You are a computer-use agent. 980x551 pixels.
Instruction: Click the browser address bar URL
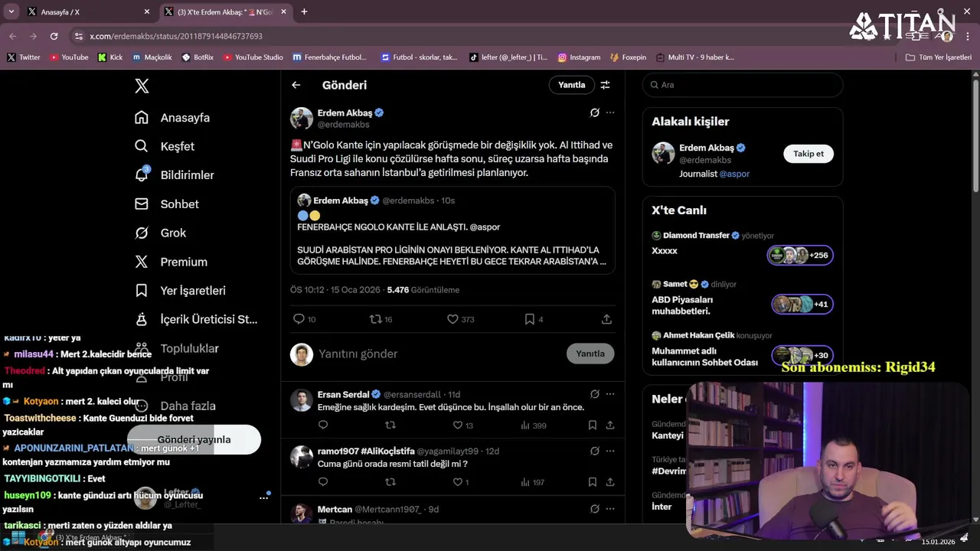176,36
